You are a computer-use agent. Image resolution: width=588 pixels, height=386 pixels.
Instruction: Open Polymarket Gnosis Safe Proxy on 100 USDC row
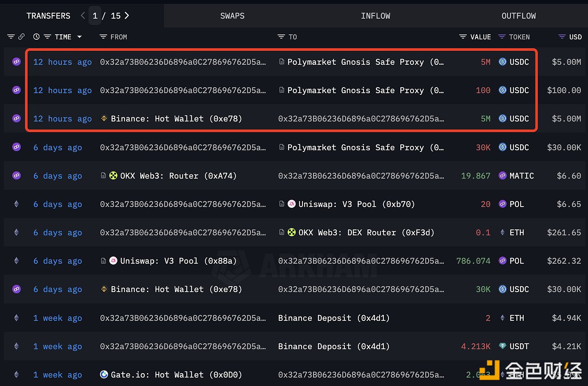pos(365,90)
